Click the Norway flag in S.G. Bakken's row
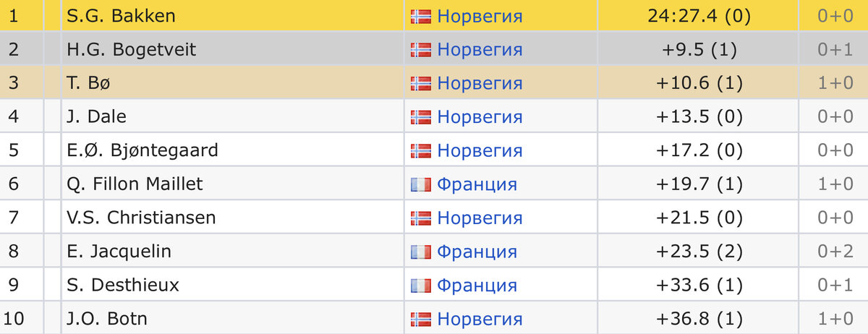 click(x=420, y=16)
